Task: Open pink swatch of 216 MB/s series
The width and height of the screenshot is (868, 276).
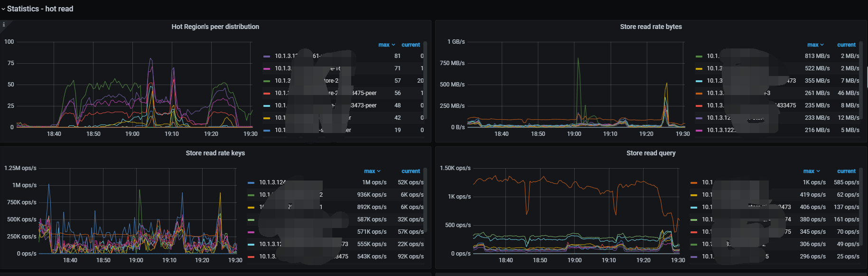Action: coord(699,130)
